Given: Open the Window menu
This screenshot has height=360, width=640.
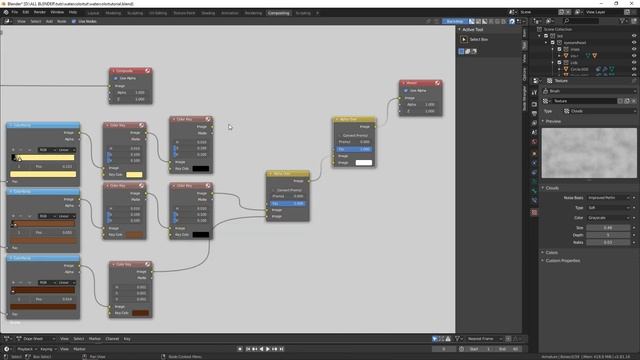Looking at the screenshot, I should click(x=57, y=12).
